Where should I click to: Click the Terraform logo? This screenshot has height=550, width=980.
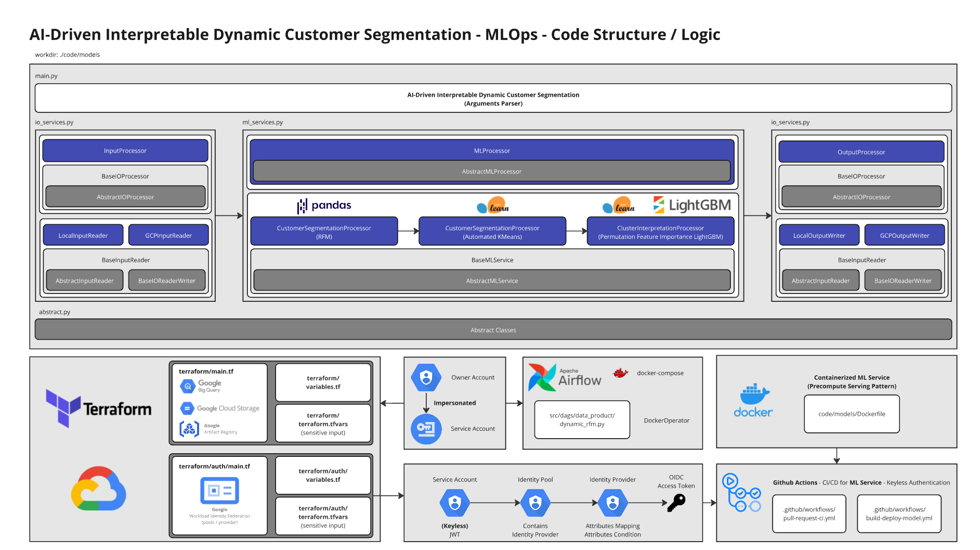coord(99,408)
